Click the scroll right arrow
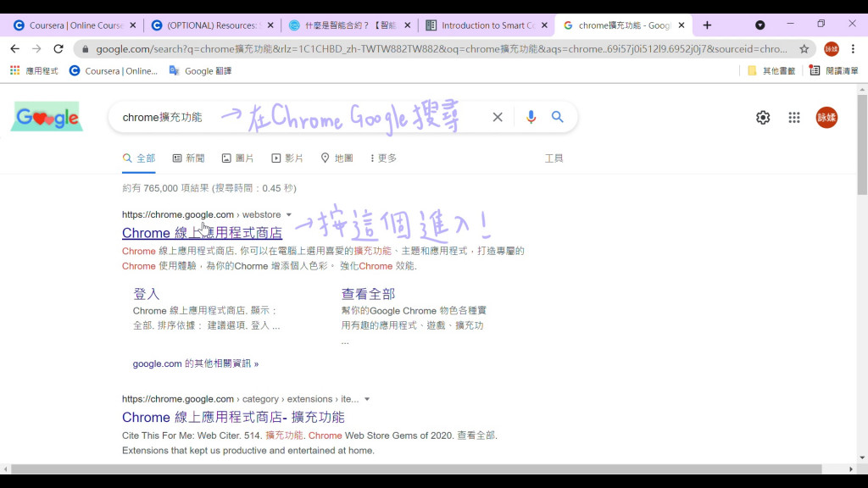 pos(851,469)
